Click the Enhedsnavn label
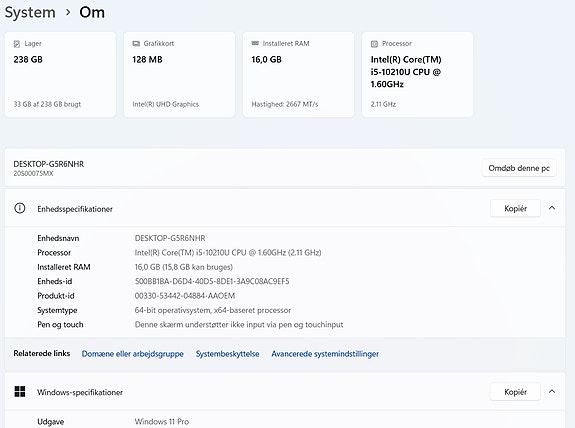This screenshot has width=575, height=428. click(x=58, y=238)
